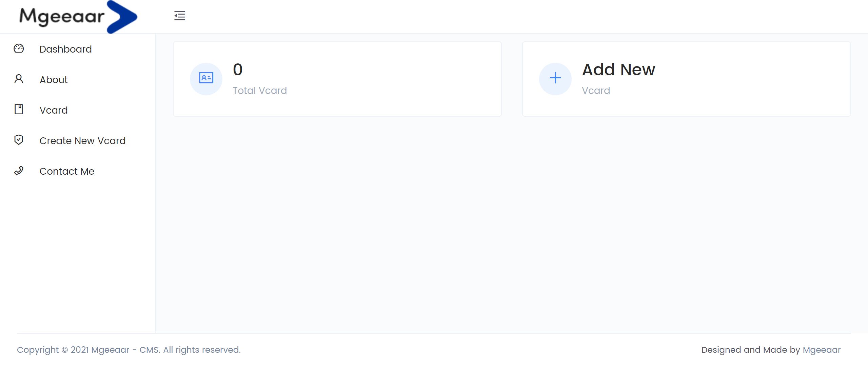Image resolution: width=868 pixels, height=367 pixels.
Task: Open the Contact Me page
Action: pos(67,172)
